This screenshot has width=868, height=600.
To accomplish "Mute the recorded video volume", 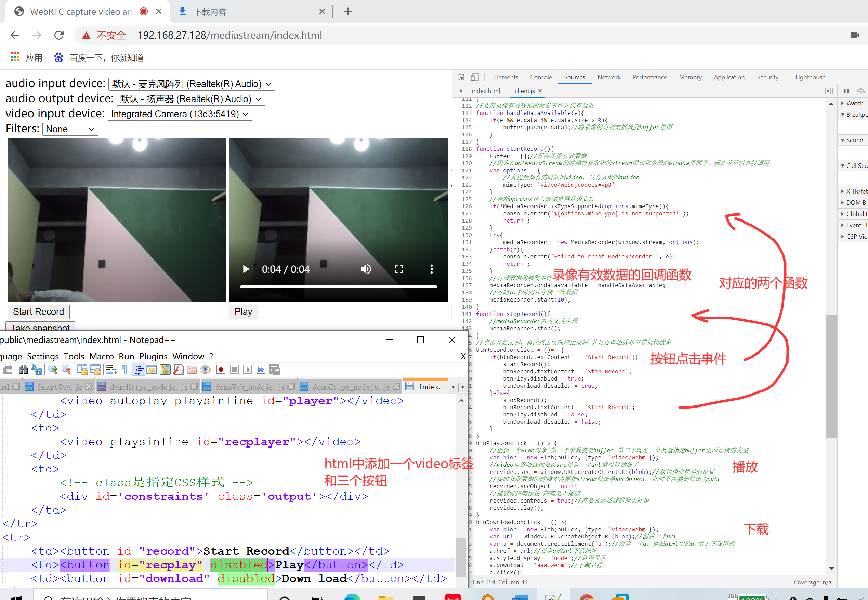I will (366, 269).
